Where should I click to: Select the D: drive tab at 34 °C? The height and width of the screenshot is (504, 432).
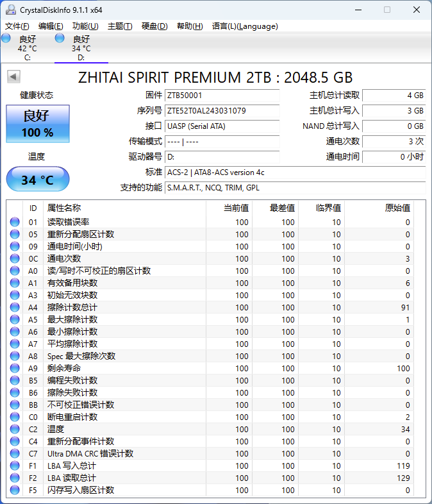(x=81, y=48)
